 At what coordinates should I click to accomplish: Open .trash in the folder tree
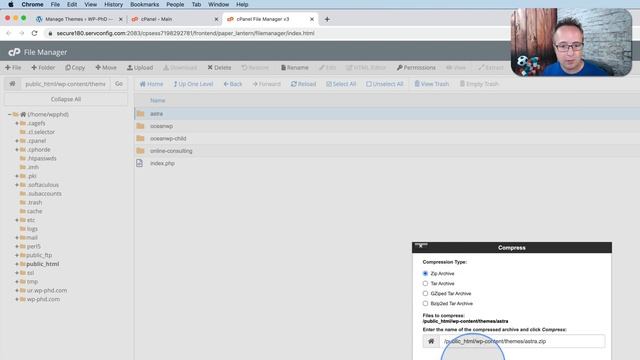pos(34,202)
